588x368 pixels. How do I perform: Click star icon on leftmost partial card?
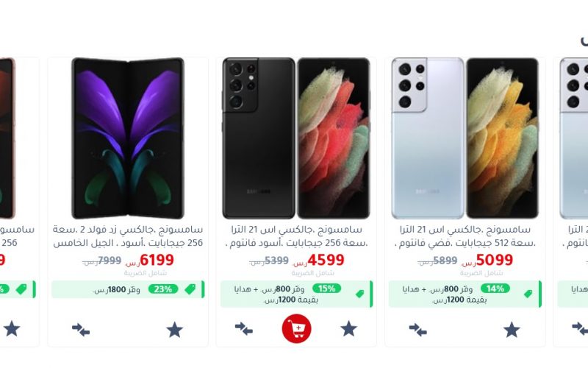[12, 329]
